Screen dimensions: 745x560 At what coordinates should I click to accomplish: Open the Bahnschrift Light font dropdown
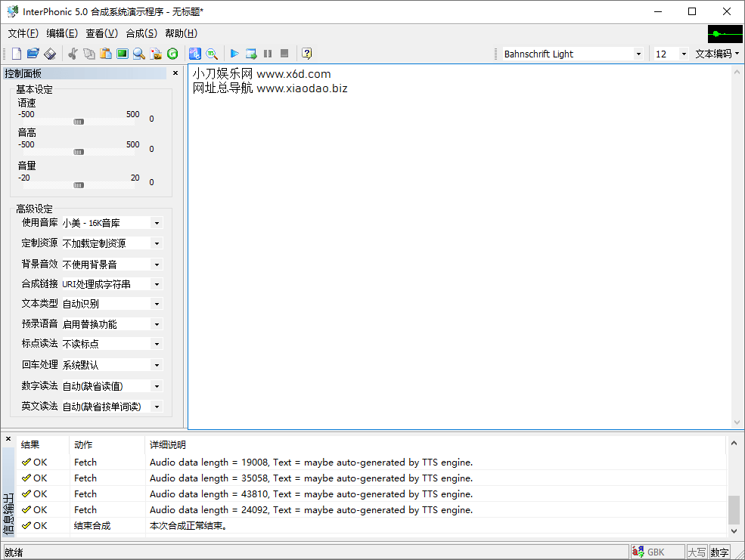tap(638, 54)
